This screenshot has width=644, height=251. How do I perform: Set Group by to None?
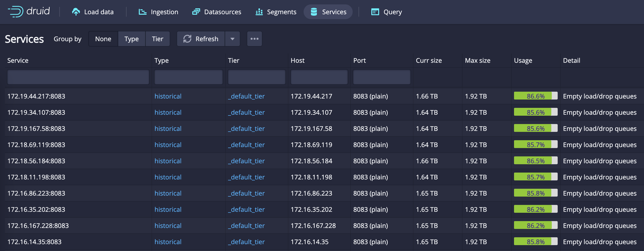point(103,39)
